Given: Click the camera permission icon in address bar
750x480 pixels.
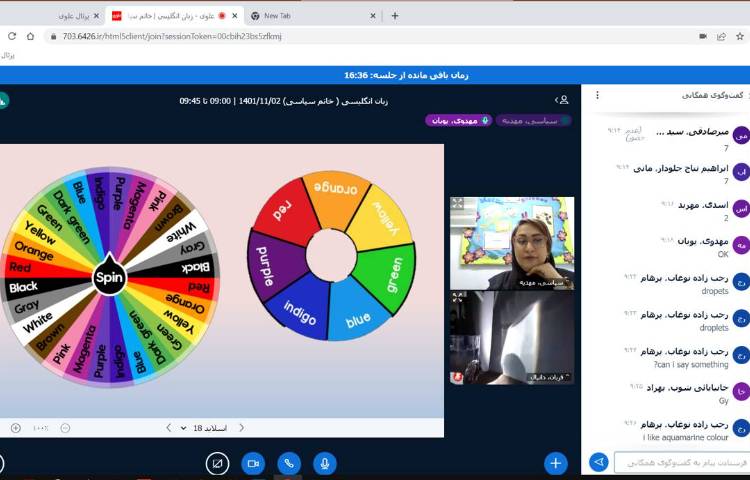Looking at the screenshot, I should pos(703,36).
